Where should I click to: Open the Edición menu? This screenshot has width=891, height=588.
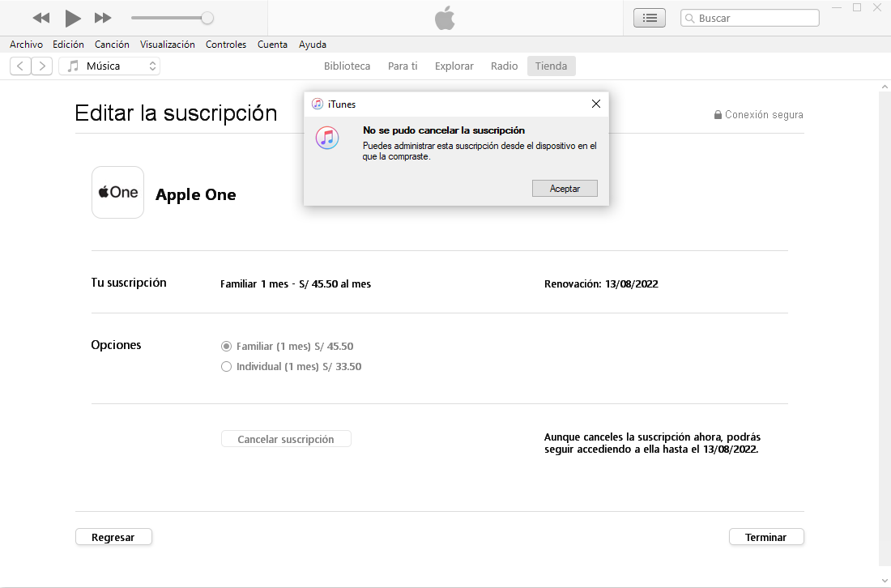[x=68, y=45]
